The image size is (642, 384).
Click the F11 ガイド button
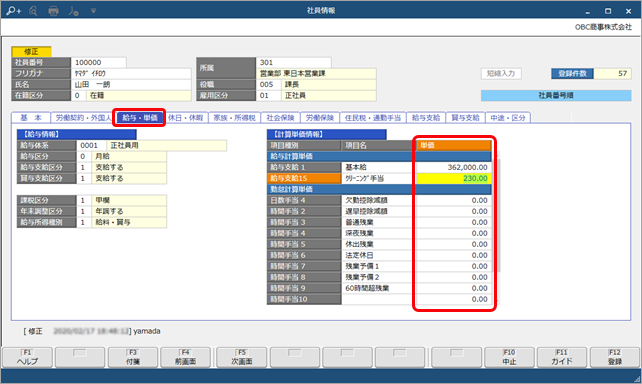[562, 357]
